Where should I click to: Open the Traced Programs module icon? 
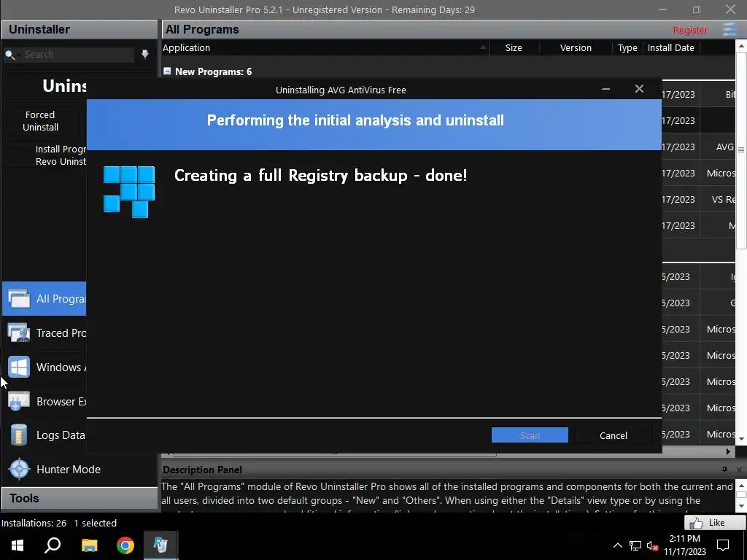click(19, 332)
